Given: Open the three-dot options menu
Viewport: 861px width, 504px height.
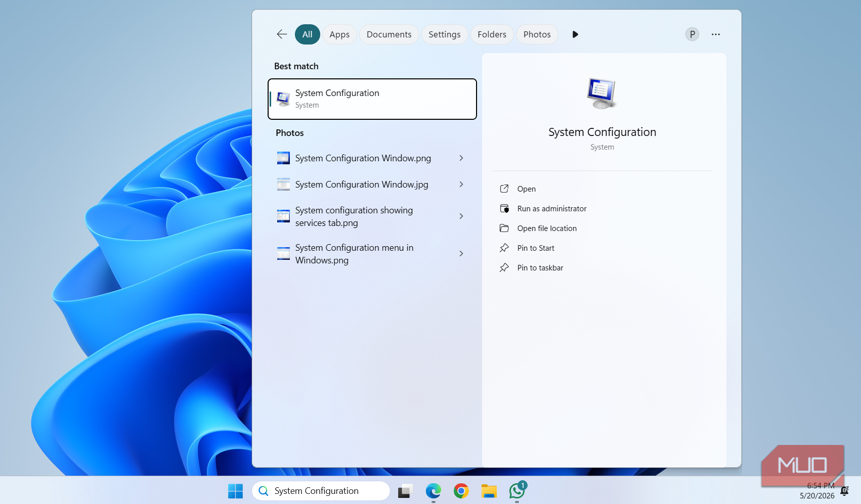Looking at the screenshot, I should click(x=716, y=34).
